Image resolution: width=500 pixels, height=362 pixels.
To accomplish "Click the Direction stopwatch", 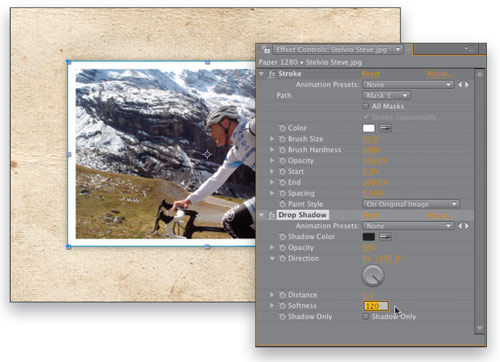I will [x=282, y=258].
